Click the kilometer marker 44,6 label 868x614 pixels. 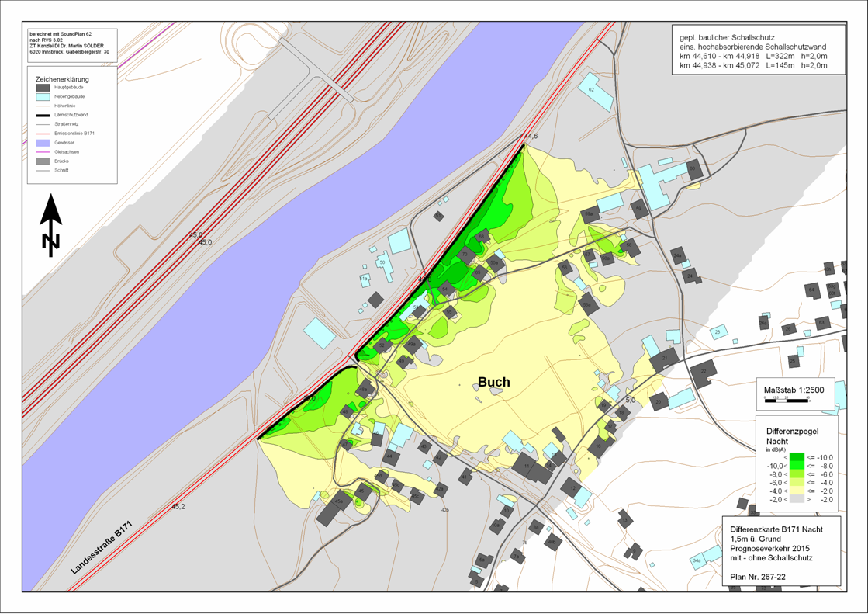pyautogui.click(x=531, y=137)
